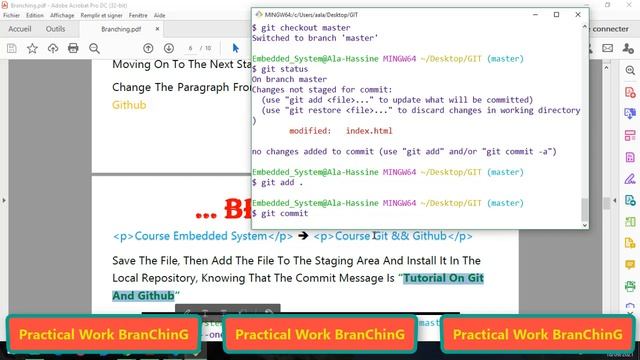Click the page number input field
This screenshot has width=640, height=360.
click(x=191, y=48)
